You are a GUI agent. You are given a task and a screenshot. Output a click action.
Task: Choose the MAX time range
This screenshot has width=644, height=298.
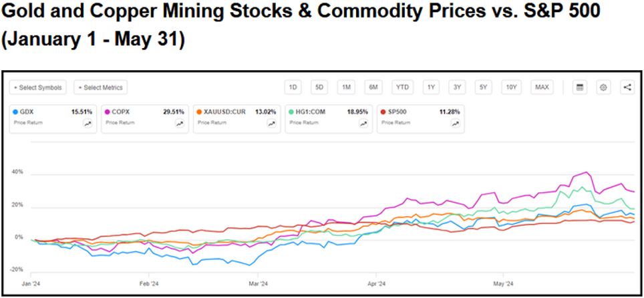542,87
